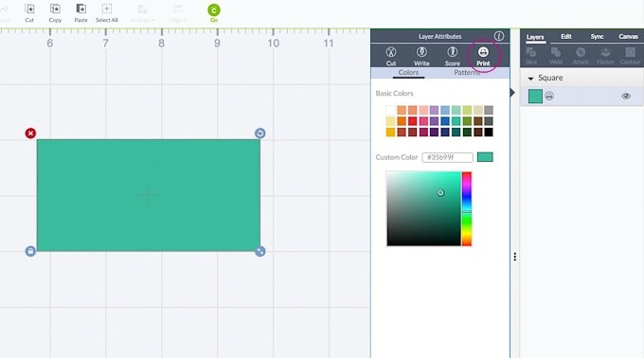Click the resize handle at the rectangle's corner
The image size is (644, 358).
[x=259, y=251]
